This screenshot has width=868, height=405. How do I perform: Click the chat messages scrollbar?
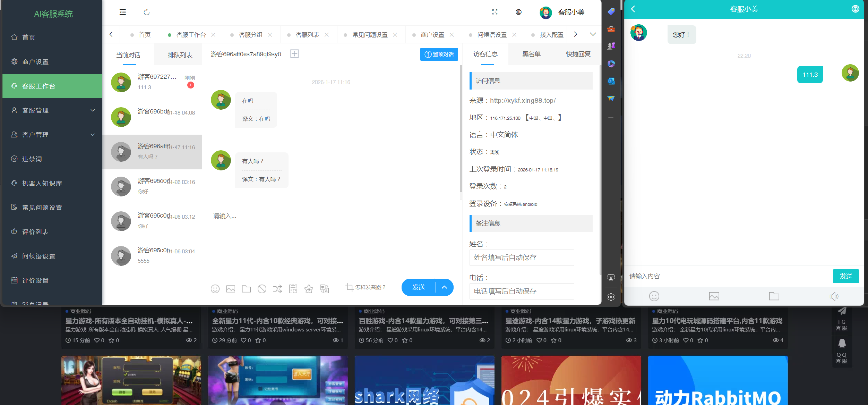(461, 129)
